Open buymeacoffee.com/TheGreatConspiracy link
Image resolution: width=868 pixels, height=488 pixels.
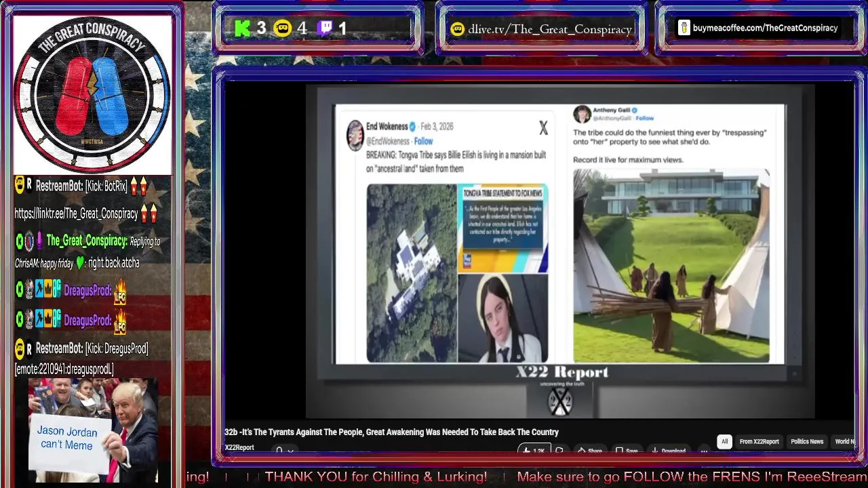tap(765, 28)
